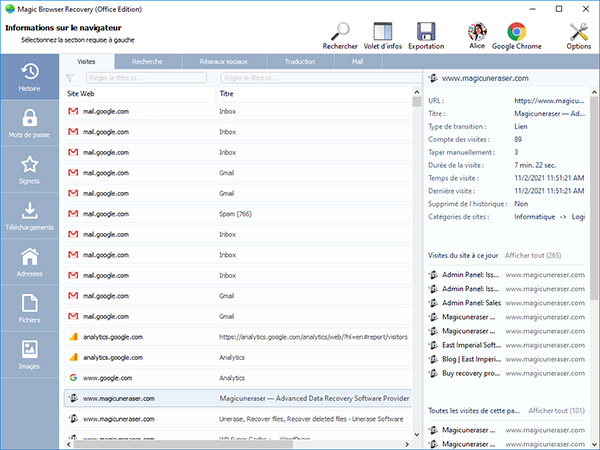Select the East Imperial Soft... visit entry

click(x=506, y=345)
